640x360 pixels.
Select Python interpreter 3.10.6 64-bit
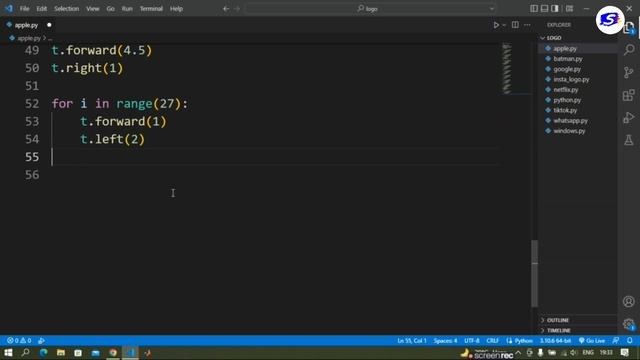click(556, 341)
